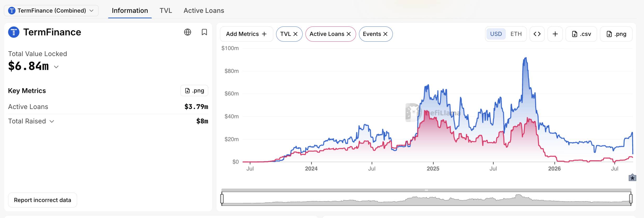Click the $40m y-axis label
Image resolution: width=644 pixels, height=218 pixels.
[232, 116]
